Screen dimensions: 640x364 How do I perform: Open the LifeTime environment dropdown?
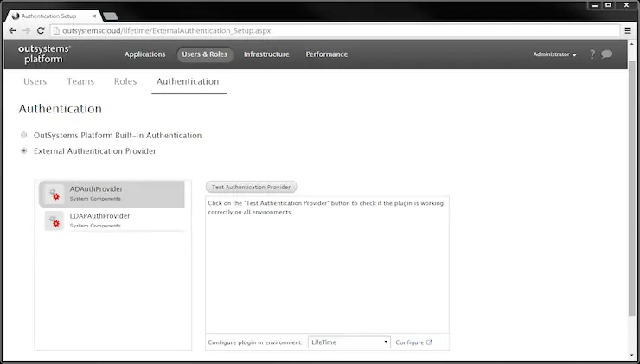[x=349, y=342]
